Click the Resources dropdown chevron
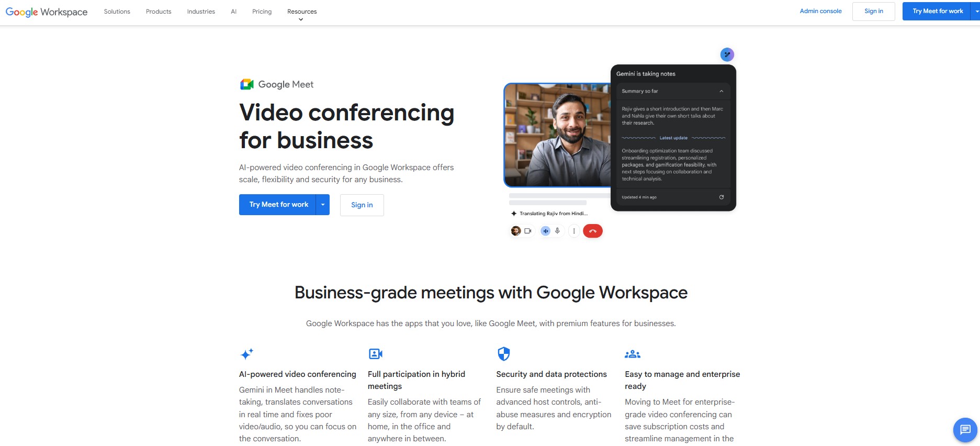Viewport: 980px width, 446px height. (x=301, y=20)
